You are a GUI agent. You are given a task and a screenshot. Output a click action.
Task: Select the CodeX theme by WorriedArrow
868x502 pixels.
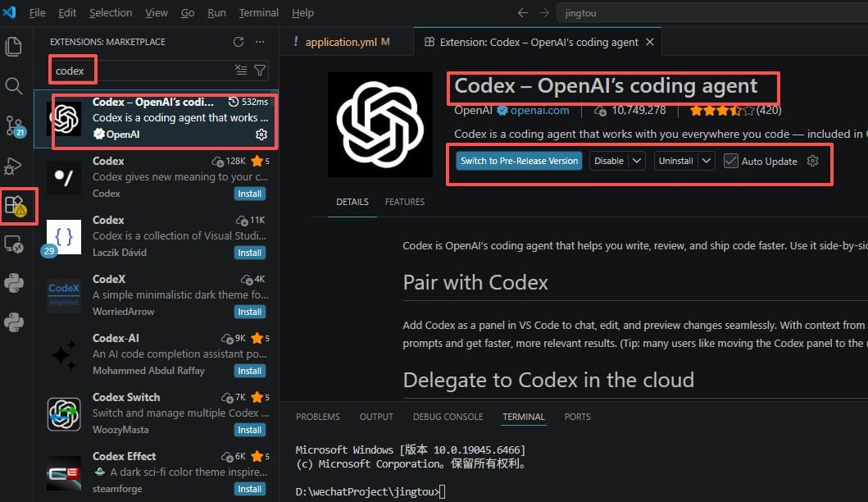64,295
